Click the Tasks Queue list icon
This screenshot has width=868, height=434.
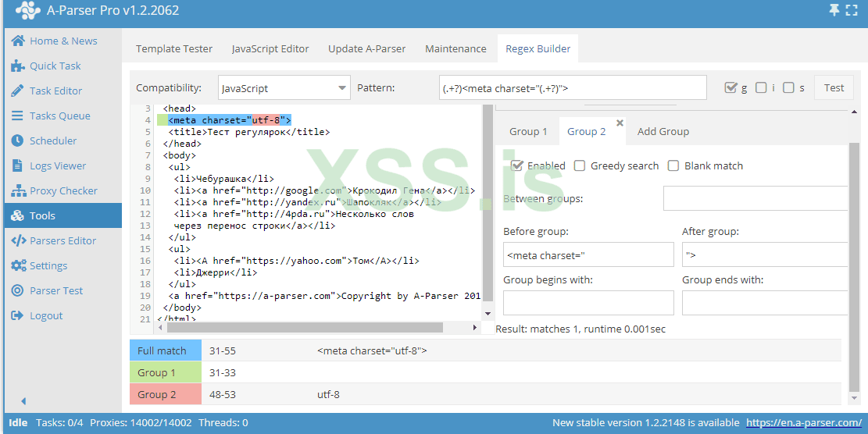(18, 116)
